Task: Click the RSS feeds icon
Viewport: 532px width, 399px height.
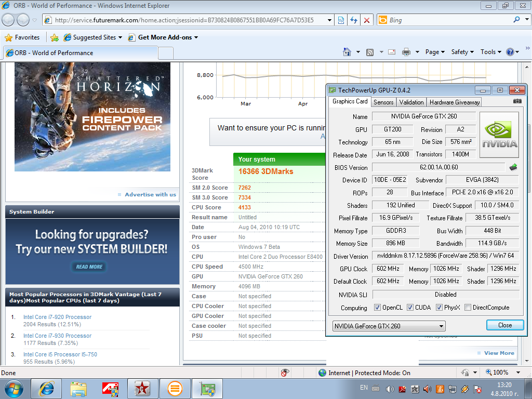Action: (370, 52)
